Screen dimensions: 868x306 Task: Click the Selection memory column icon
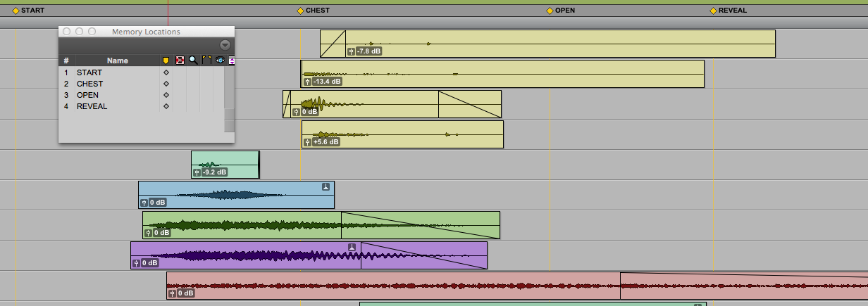[x=180, y=60]
